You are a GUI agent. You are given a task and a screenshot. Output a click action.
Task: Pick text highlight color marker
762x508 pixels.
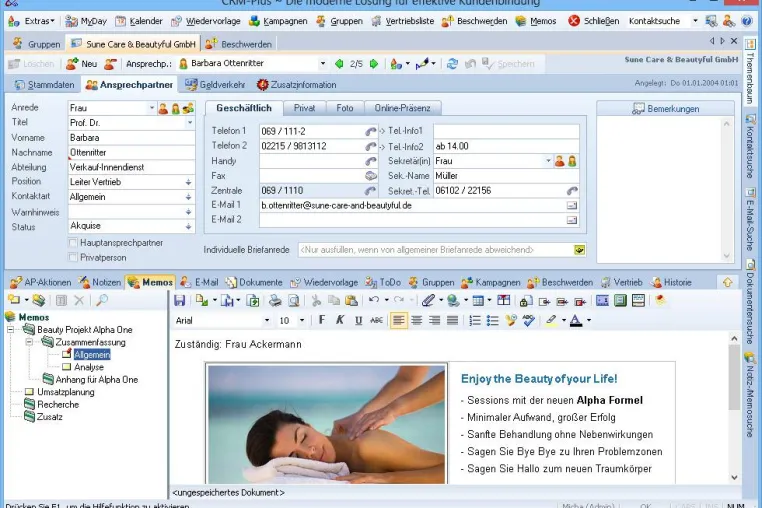(551, 320)
